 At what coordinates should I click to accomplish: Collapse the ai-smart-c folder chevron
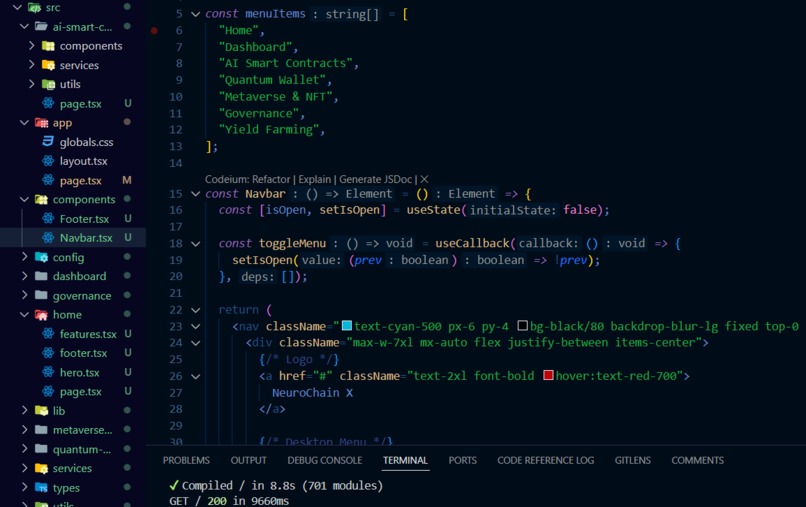point(24,26)
